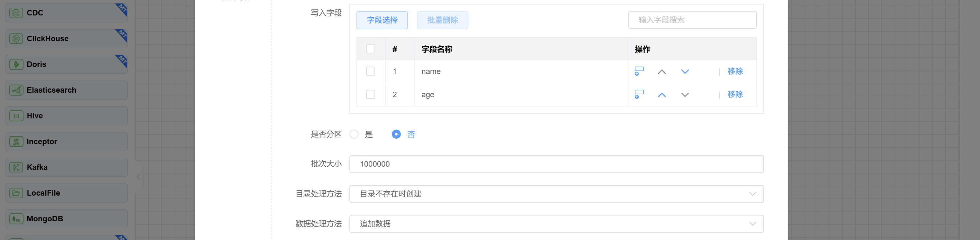
Task: Click the 批量删除 button
Action: pyautogui.click(x=442, y=20)
